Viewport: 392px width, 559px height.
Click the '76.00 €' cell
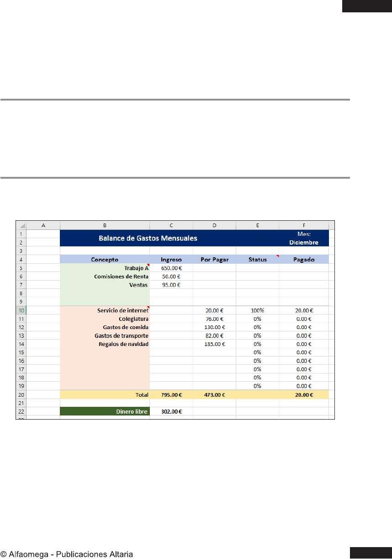tap(215, 319)
